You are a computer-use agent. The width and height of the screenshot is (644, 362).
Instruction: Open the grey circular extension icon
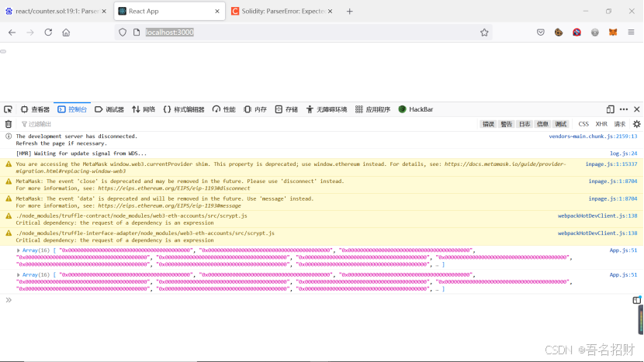594,33
